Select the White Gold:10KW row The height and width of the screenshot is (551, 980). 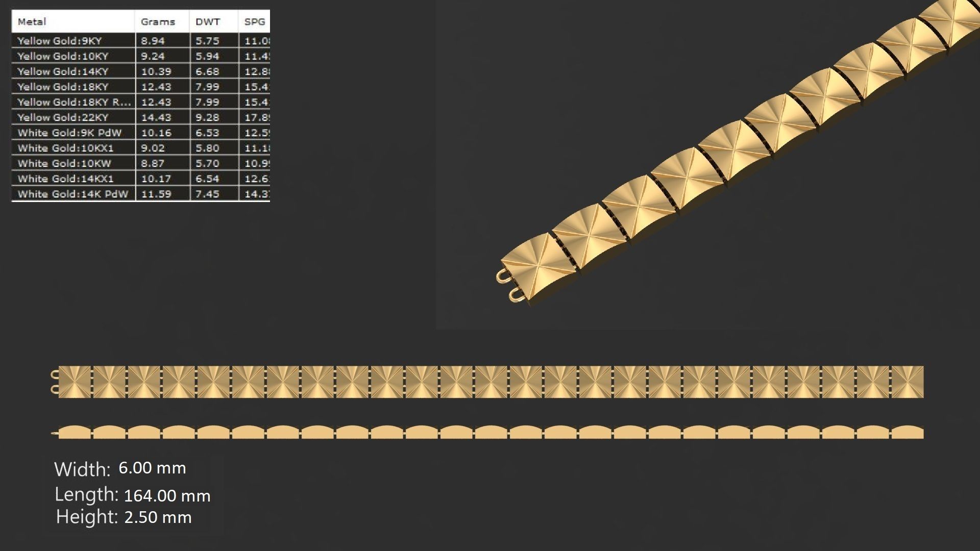(x=141, y=163)
